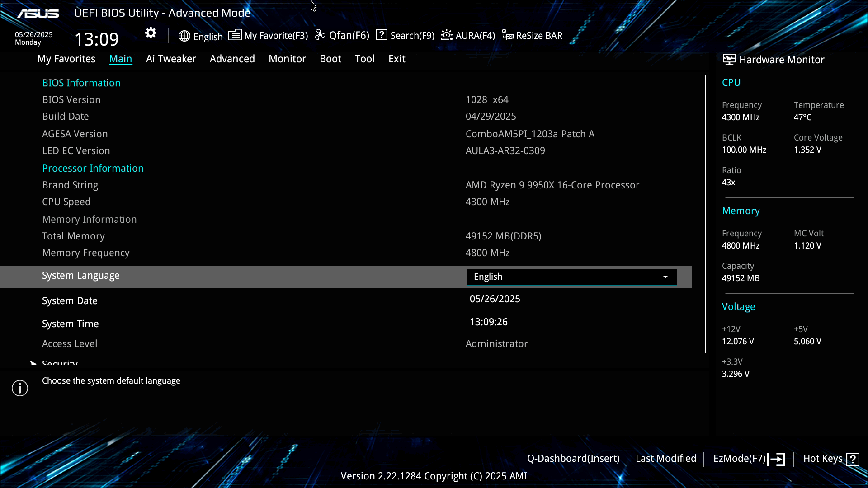The width and height of the screenshot is (868, 488).
Task: Switch to Ai Tweaker tab
Action: (x=171, y=59)
